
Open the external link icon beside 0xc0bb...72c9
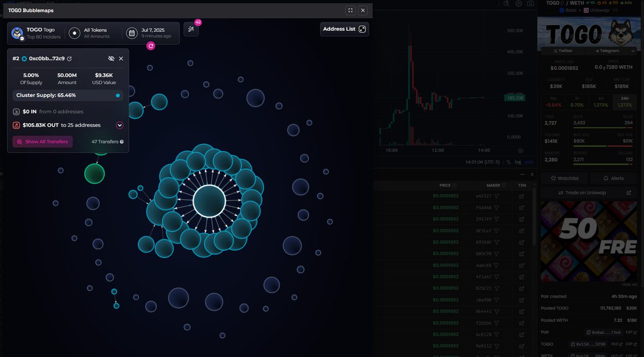click(x=69, y=58)
